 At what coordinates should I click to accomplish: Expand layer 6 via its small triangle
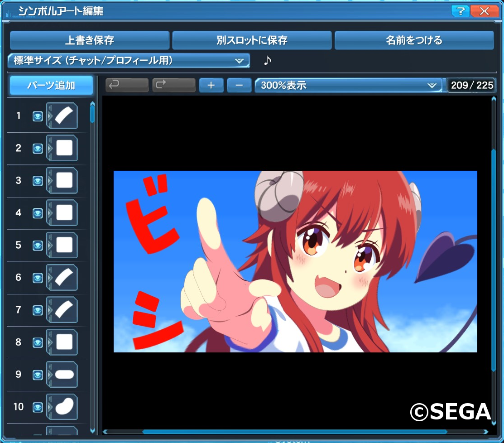pos(49,277)
